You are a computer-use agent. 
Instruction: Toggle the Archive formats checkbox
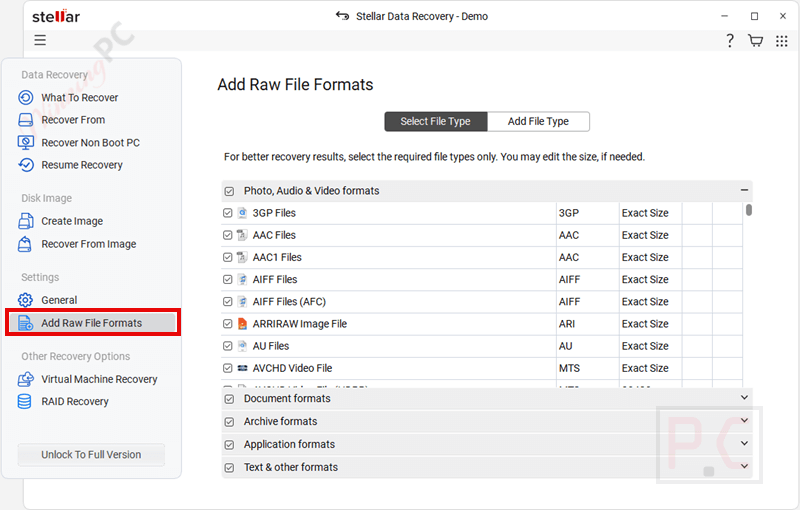[x=230, y=422]
